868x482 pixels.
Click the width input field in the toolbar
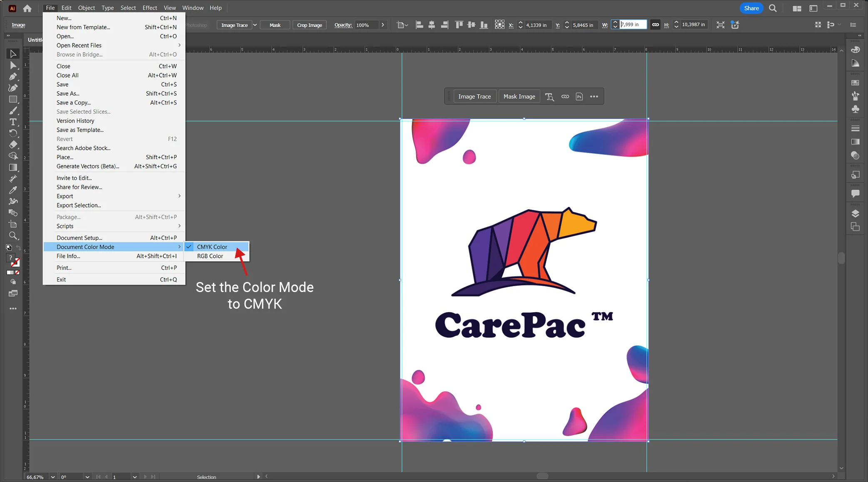(632, 24)
